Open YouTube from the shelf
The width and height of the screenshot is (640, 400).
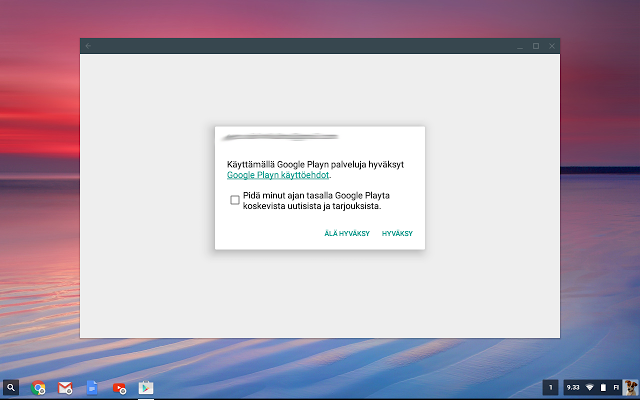click(119, 387)
